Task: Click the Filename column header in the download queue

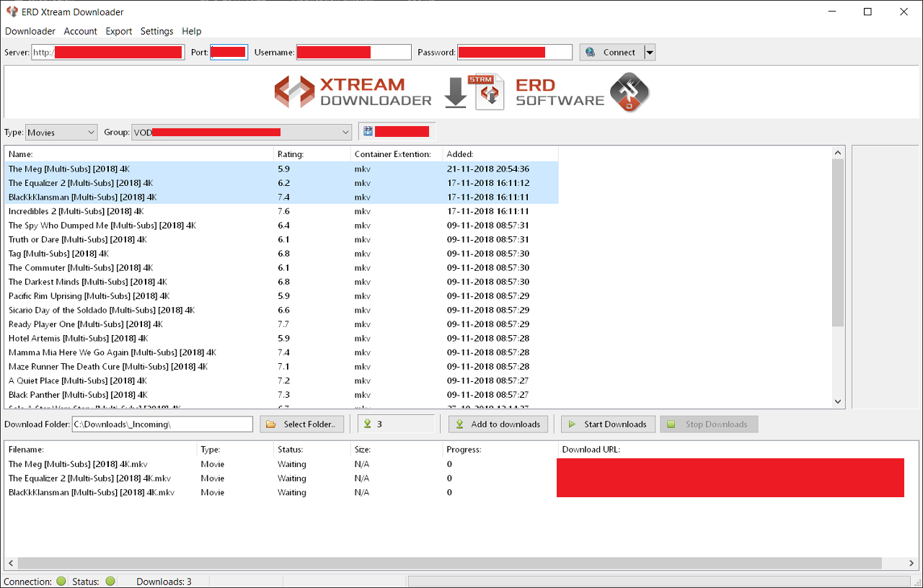Action: click(x=101, y=450)
